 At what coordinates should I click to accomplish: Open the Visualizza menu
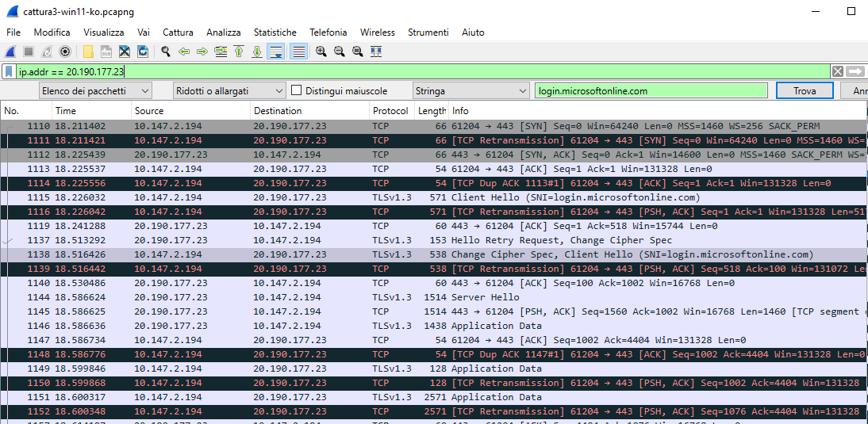(x=104, y=32)
